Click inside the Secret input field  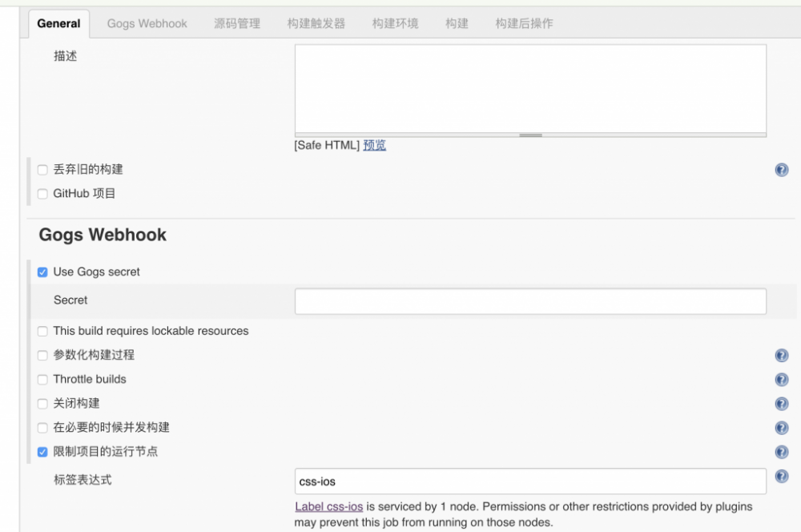pos(529,300)
